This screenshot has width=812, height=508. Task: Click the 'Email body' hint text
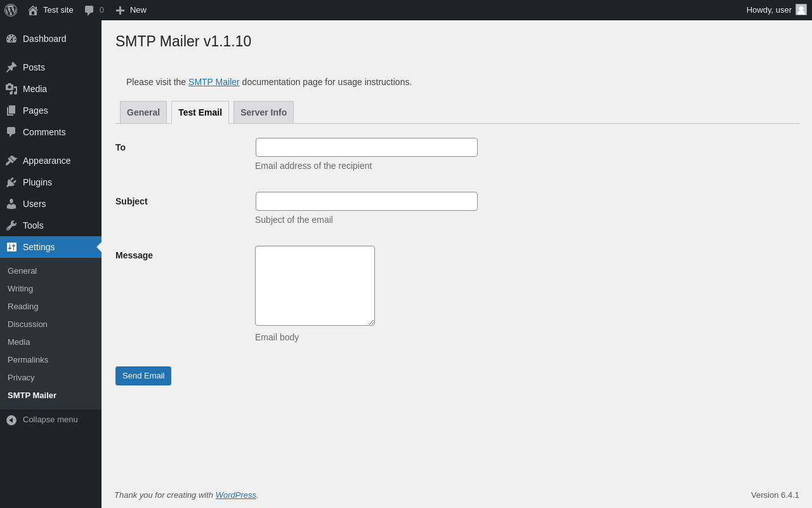tap(277, 337)
